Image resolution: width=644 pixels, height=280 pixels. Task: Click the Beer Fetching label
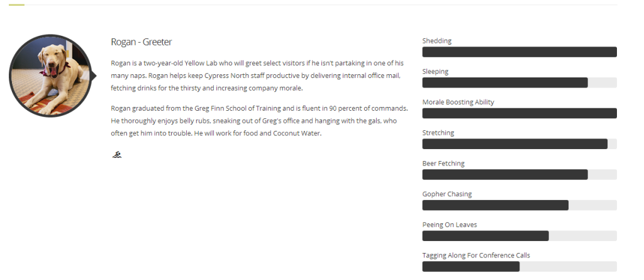[443, 163]
